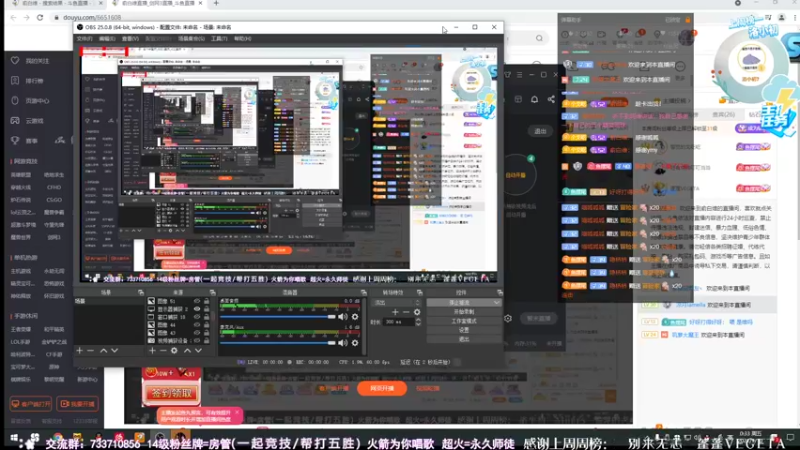The width and height of the screenshot is (800, 450).
Task: Click the lock icon on chat overlay header
Action: click(x=688, y=20)
